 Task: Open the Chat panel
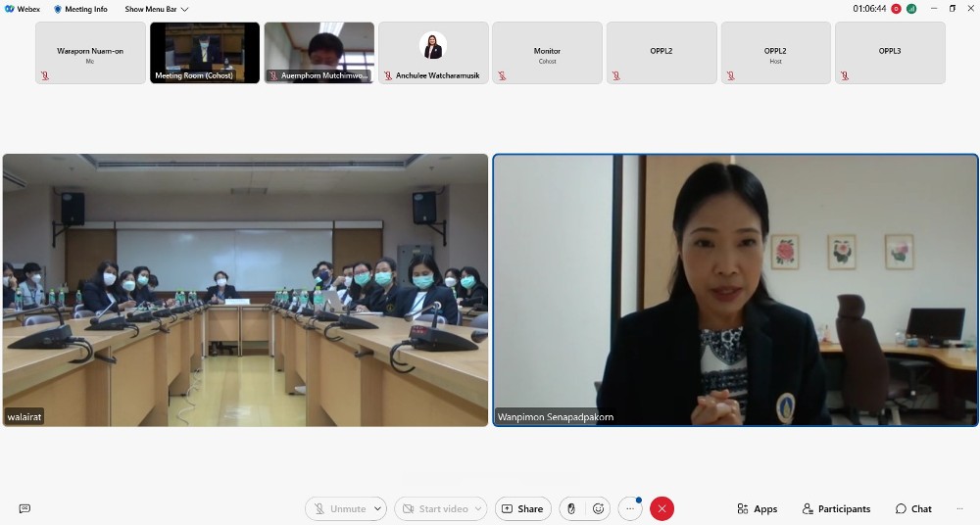913,509
